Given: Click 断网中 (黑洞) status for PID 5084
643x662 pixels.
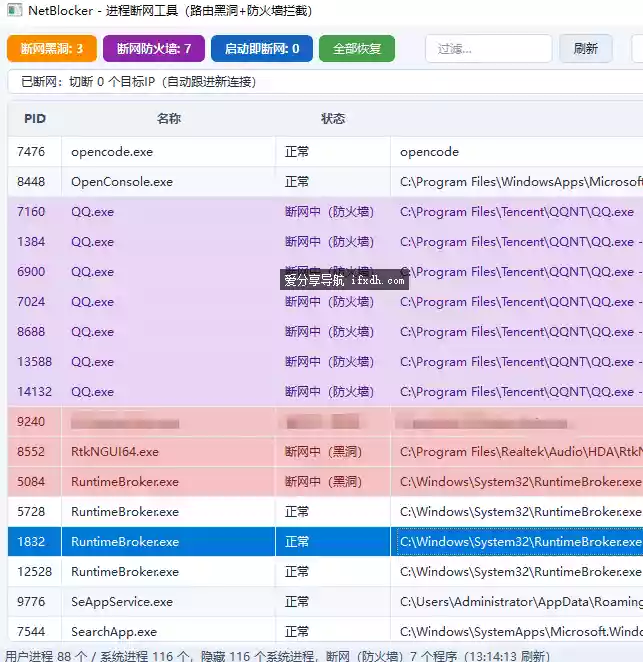Looking at the screenshot, I should click(x=323, y=481).
